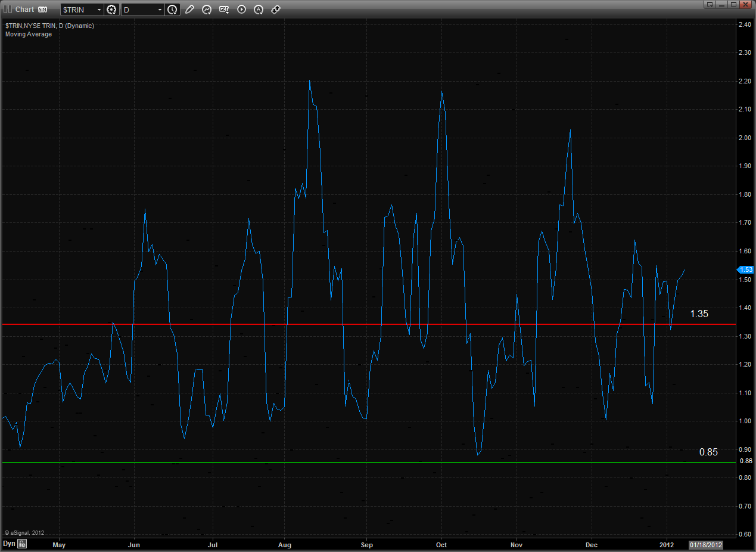Click the Dec label on time axis
The width and height of the screenshot is (756, 552).
tap(592, 544)
